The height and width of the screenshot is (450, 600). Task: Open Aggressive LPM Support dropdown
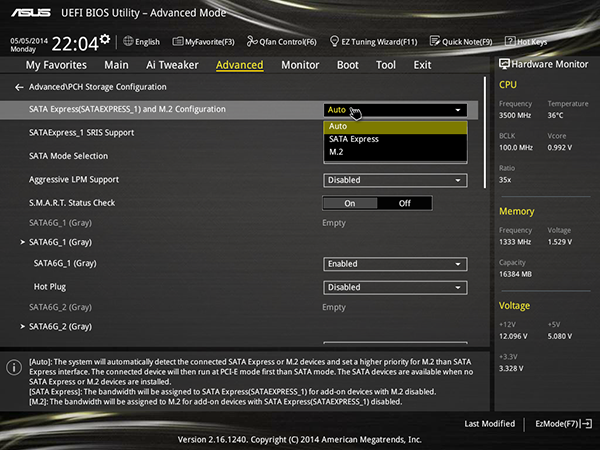395,180
